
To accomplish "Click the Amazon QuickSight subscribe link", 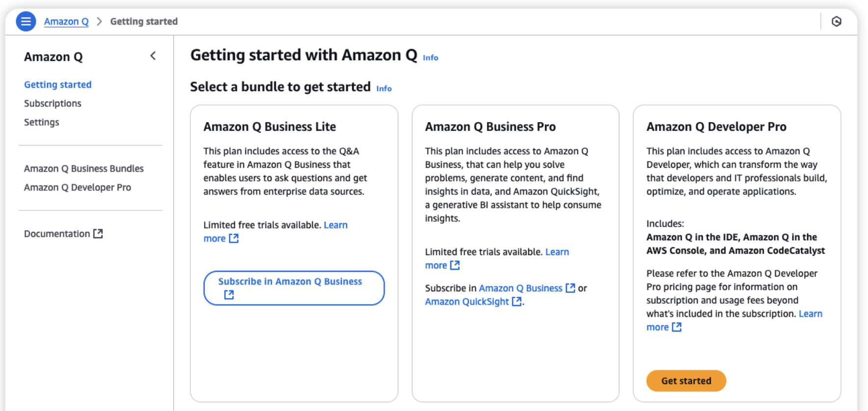I will 467,301.
